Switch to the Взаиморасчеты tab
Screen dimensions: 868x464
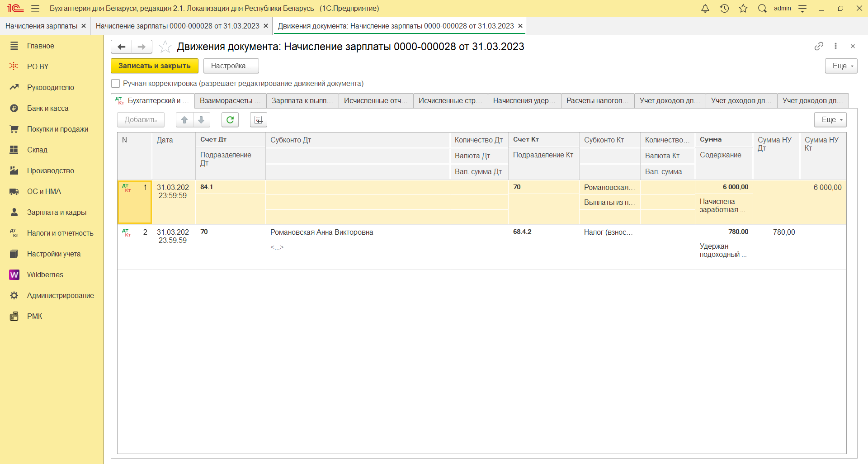coord(230,101)
